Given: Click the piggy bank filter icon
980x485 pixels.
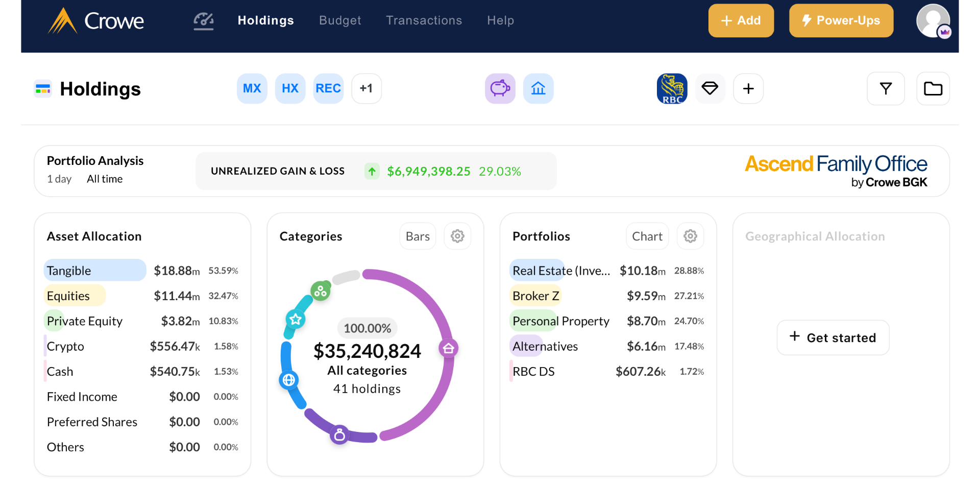Looking at the screenshot, I should click(500, 89).
